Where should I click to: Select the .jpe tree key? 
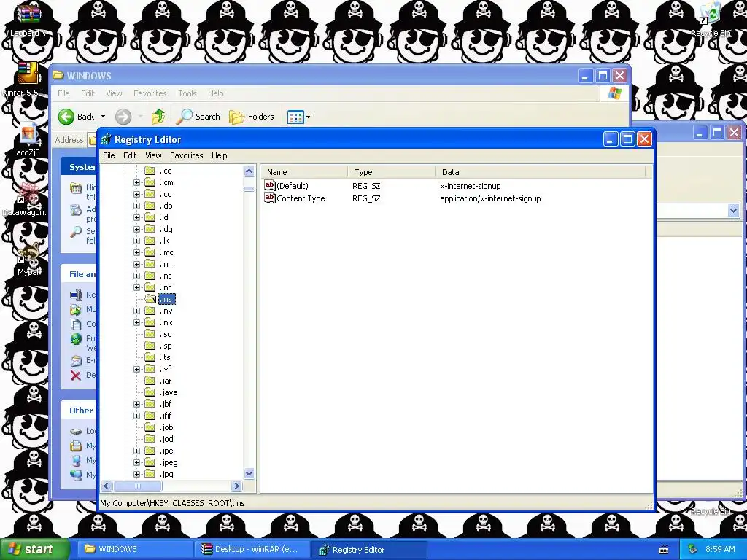(166, 451)
